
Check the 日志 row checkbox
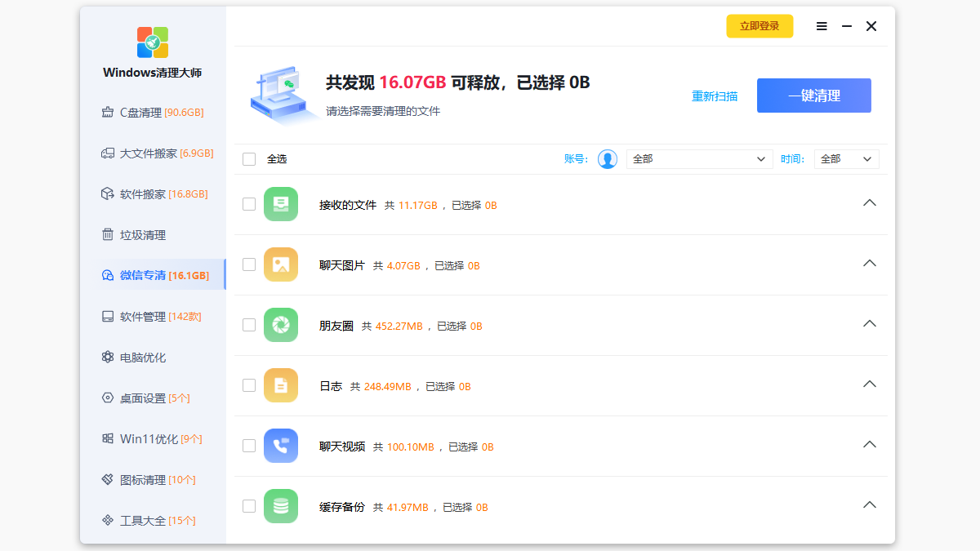[x=249, y=385]
